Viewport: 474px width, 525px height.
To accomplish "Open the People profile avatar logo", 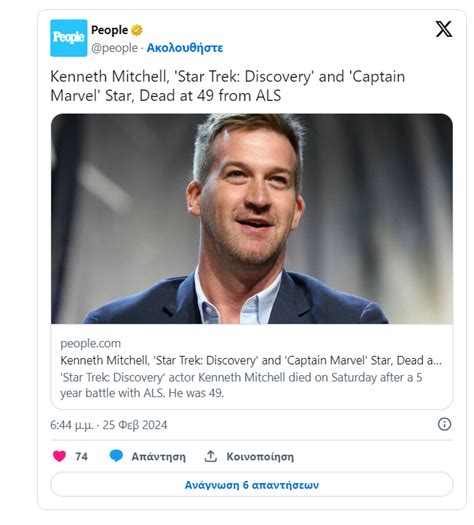I will click(69, 38).
